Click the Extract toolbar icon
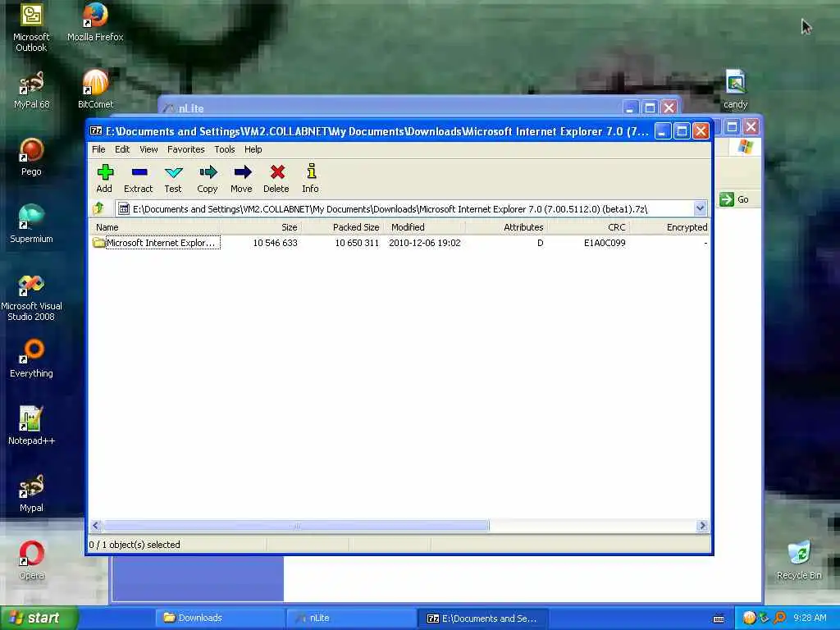The height and width of the screenshot is (630, 840). pos(138,178)
